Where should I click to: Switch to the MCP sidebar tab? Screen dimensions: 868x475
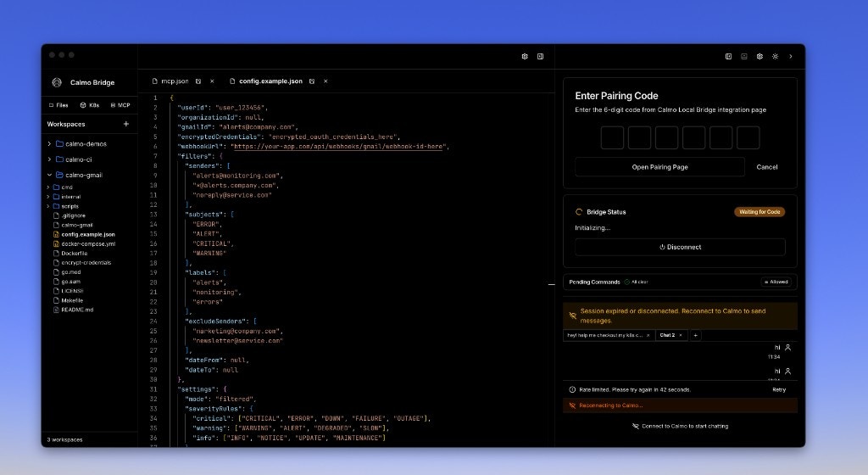[120, 105]
